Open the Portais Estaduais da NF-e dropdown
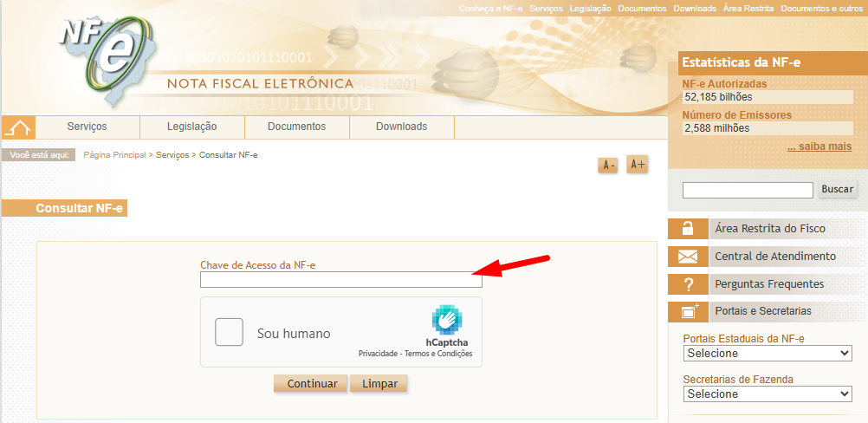This screenshot has height=423, width=868. pos(767,354)
